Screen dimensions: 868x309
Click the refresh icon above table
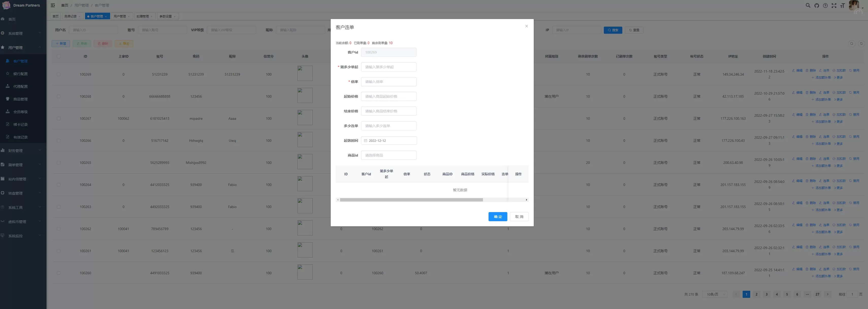tap(861, 43)
